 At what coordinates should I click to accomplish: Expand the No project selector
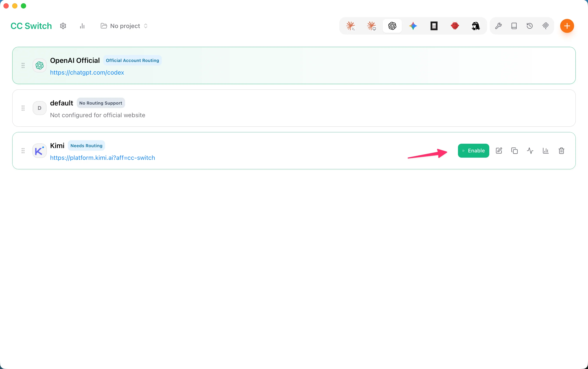124,26
